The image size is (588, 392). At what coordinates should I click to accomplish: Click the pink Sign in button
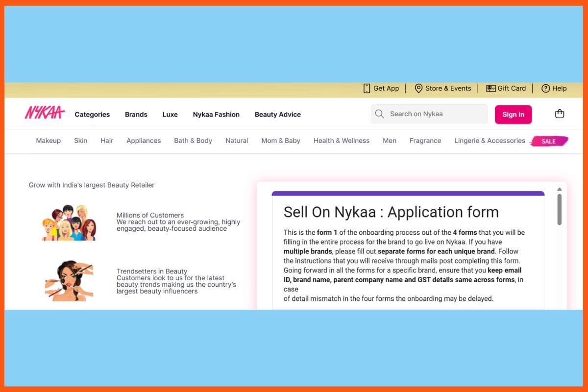[513, 114]
